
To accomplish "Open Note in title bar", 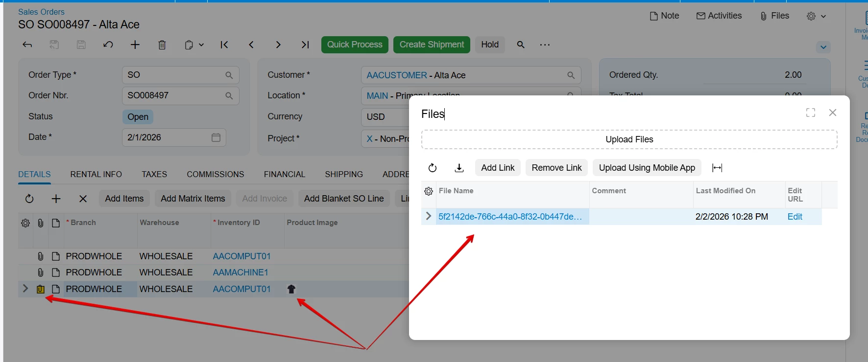I will pyautogui.click(x=664, y=16).
